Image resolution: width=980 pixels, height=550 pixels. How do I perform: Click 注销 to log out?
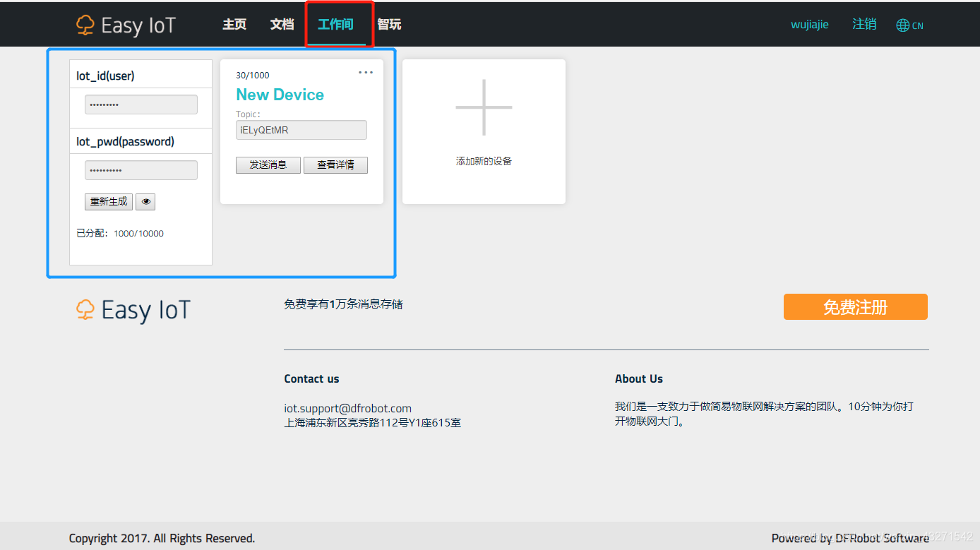(864, 24)
